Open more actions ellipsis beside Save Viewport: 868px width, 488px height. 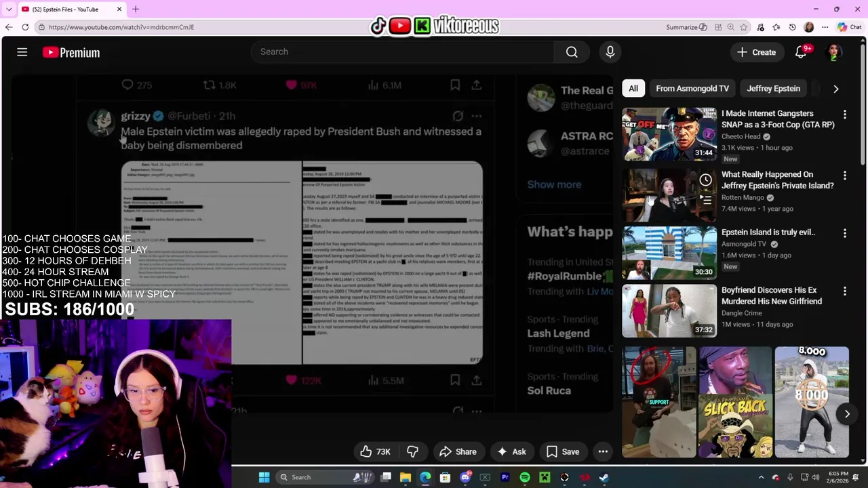click(603, 451)
